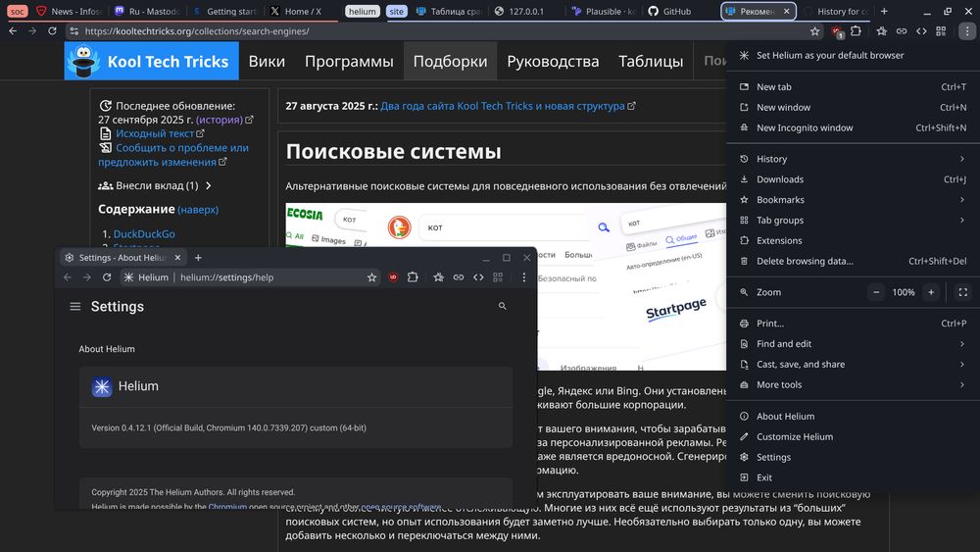Open developer tools code icon in main toolbar
980x552 pixels.
point(921,30)
